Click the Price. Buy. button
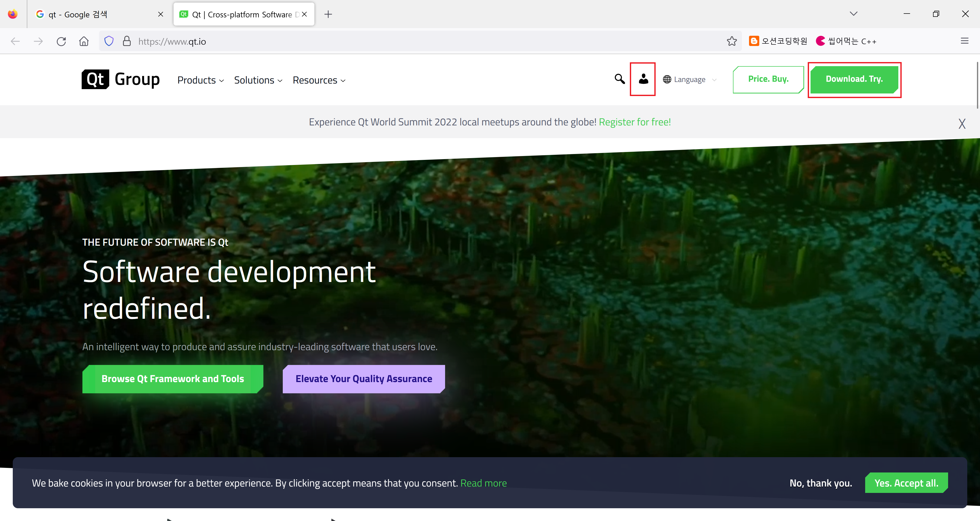The image size is (980, 521). (x=768, y=79)
